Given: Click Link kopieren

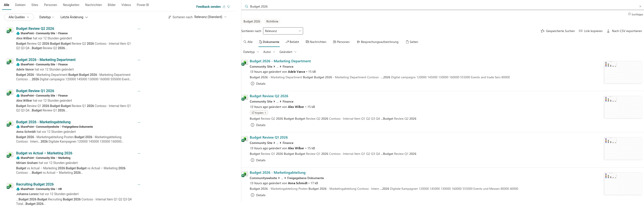Looking at the screenshot, I should 591,31.
